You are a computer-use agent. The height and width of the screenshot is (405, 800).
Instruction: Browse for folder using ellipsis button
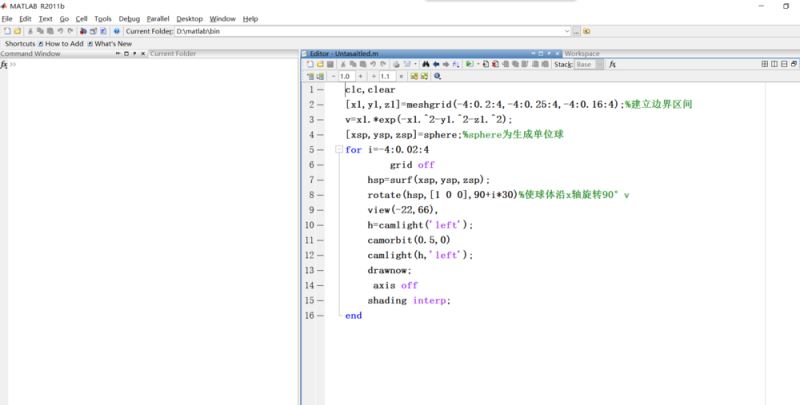pyautogui.click(x=576, y=31)
